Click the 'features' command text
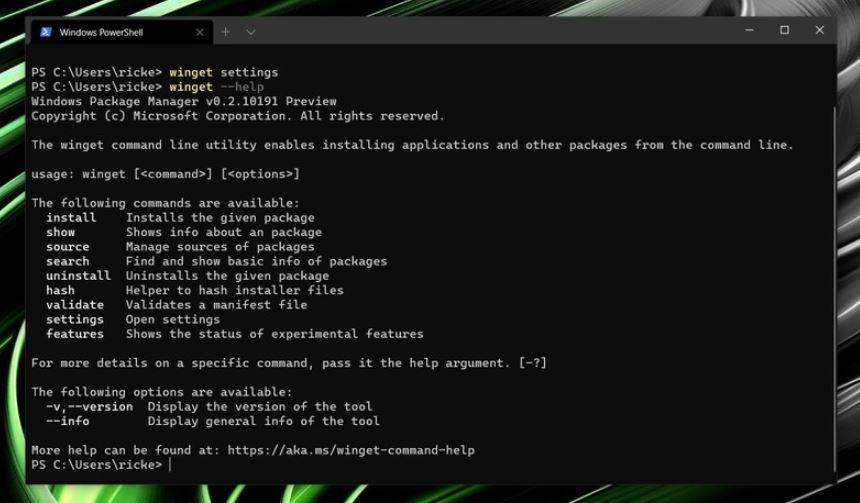This screenshot has width=860, height=503. (x=75, y=334)
